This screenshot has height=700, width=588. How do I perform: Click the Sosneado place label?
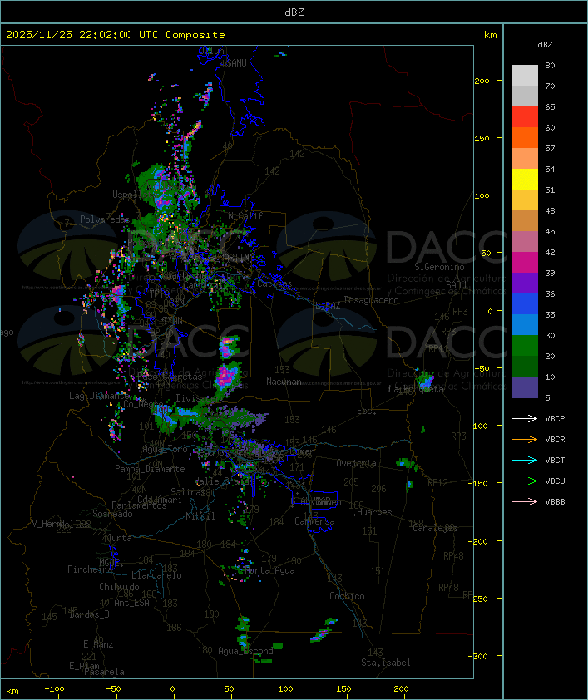[112, 514]
